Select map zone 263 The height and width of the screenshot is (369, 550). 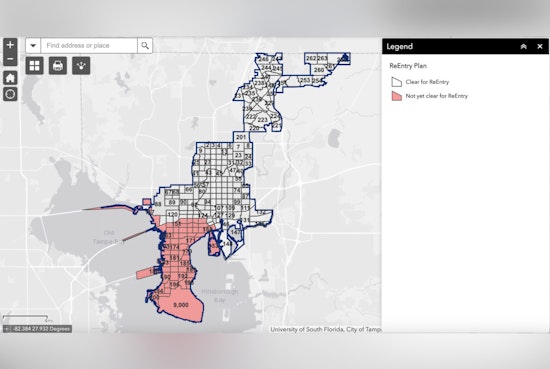click(x=322, y=58)
